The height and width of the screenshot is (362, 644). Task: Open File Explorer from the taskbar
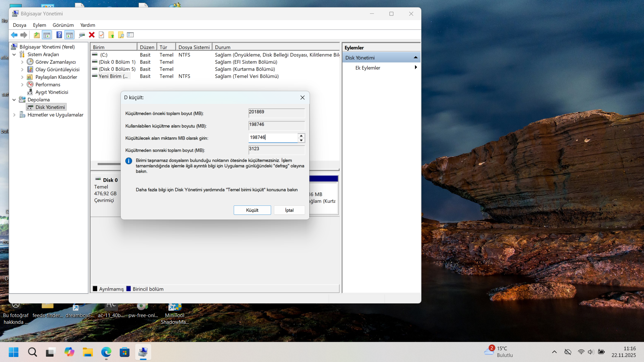[x=88, y=352]
